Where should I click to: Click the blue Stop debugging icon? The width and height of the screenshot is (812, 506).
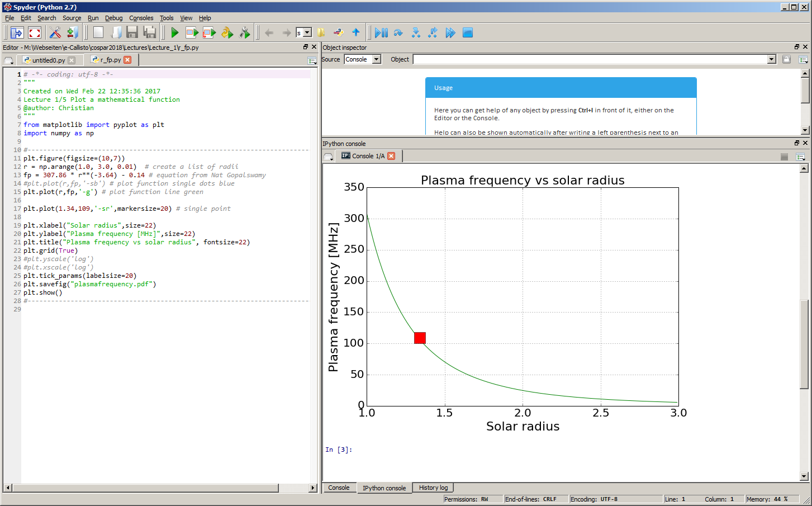point(468,33)
